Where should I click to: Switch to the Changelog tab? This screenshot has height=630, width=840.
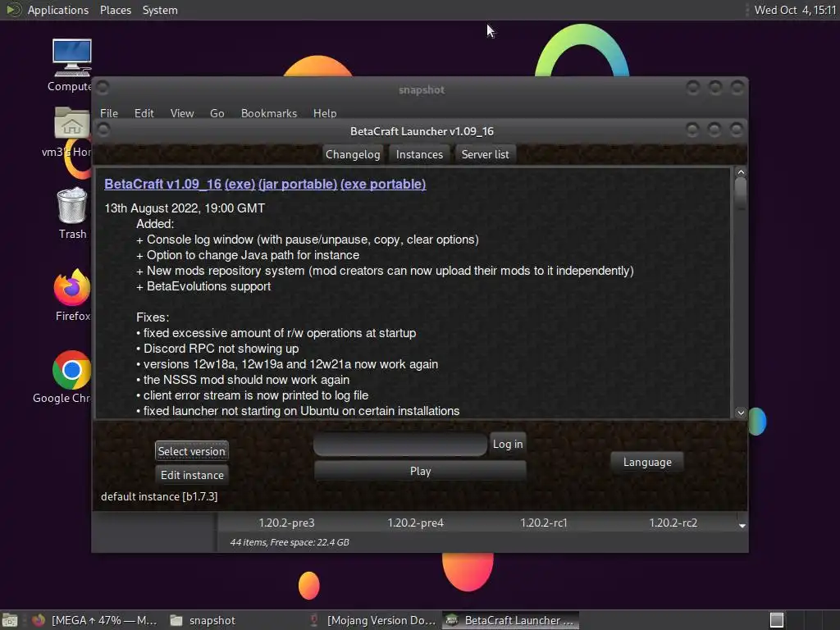353,154
